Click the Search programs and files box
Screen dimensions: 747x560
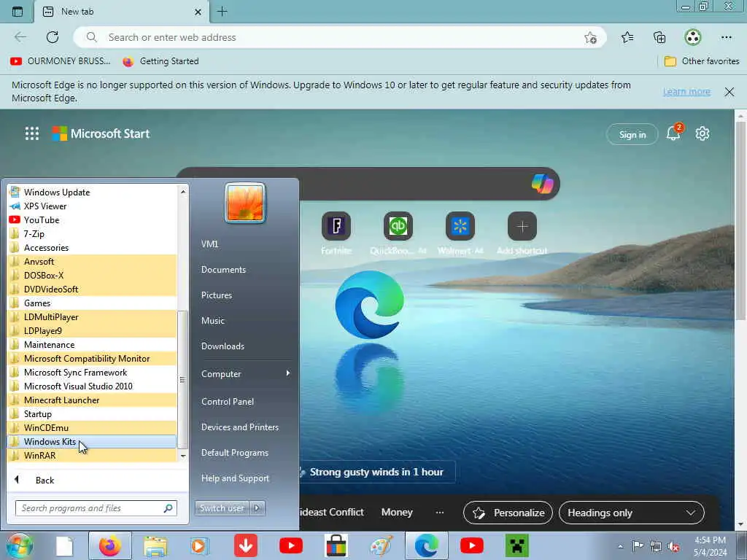96,508
